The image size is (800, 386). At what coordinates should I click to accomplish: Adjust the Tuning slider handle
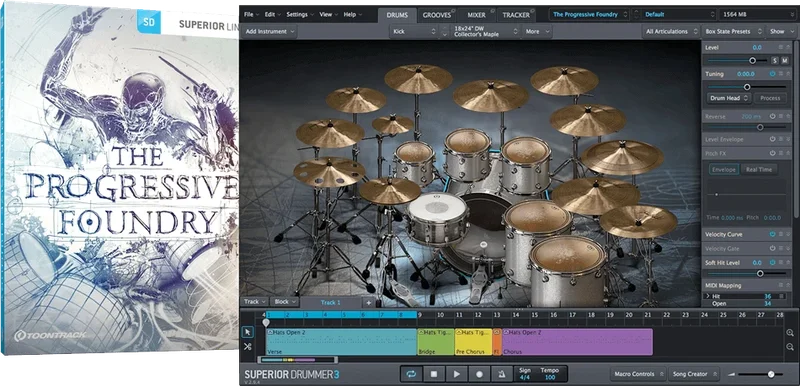(747, 87)
